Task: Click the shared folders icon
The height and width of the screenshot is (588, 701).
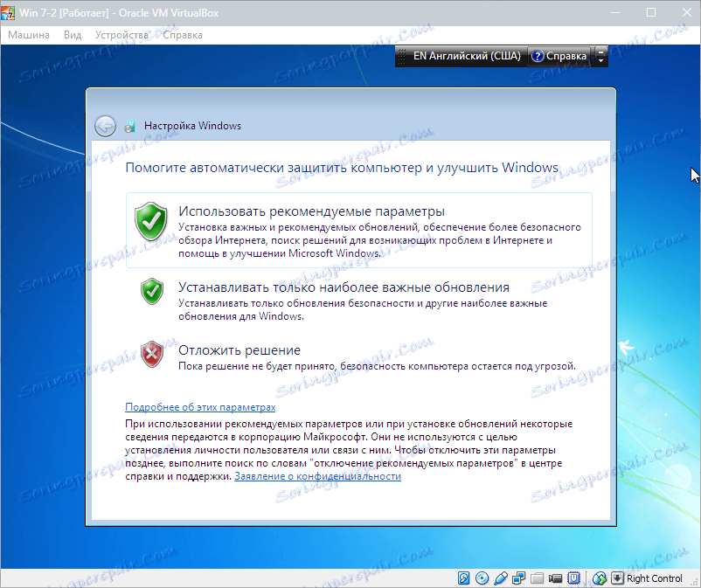Action: 535,578
